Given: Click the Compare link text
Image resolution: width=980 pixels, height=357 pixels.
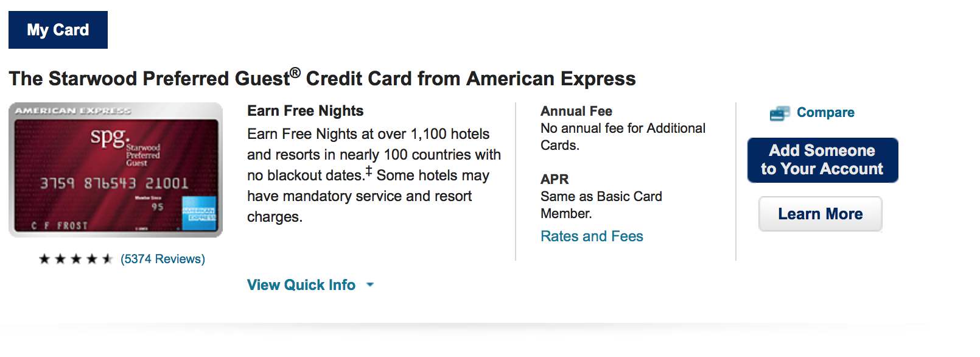Looking at the screenshot, I should pyautogui.click(x=825, y=113).
